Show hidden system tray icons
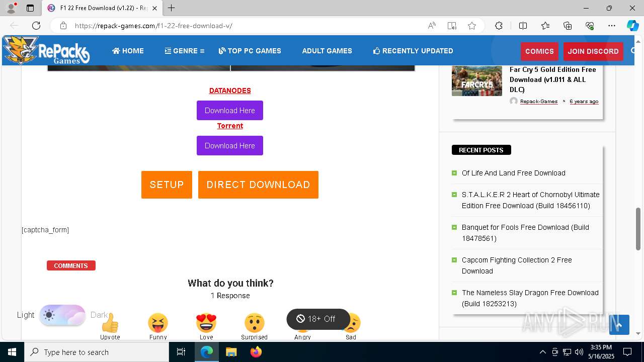Screen dimensions: 644x362 click(542, 352)
